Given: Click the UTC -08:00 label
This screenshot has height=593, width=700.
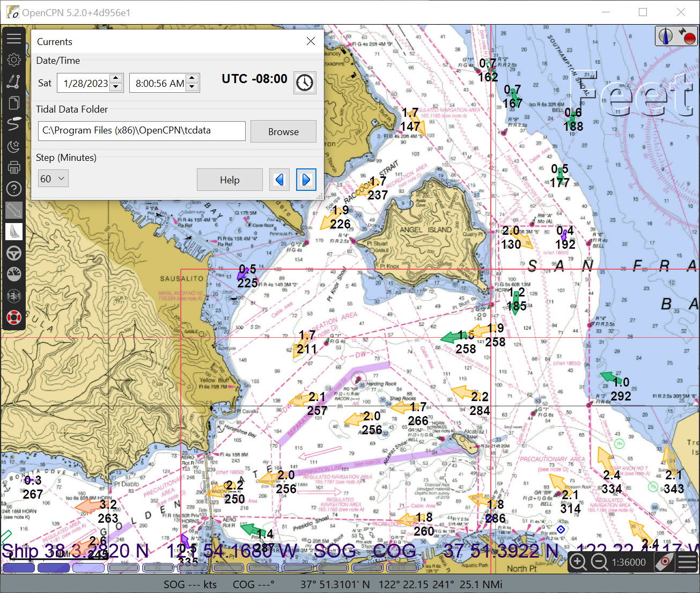Looking at the screenshot, I should pyautogui.click(x=254, y=79).
